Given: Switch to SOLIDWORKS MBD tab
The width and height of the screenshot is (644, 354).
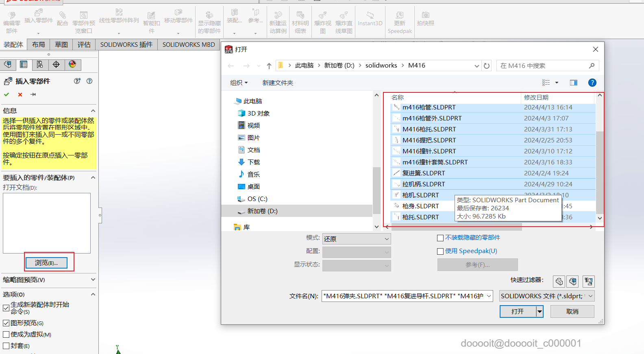Looking at the screenshot, I should [189, 45].
